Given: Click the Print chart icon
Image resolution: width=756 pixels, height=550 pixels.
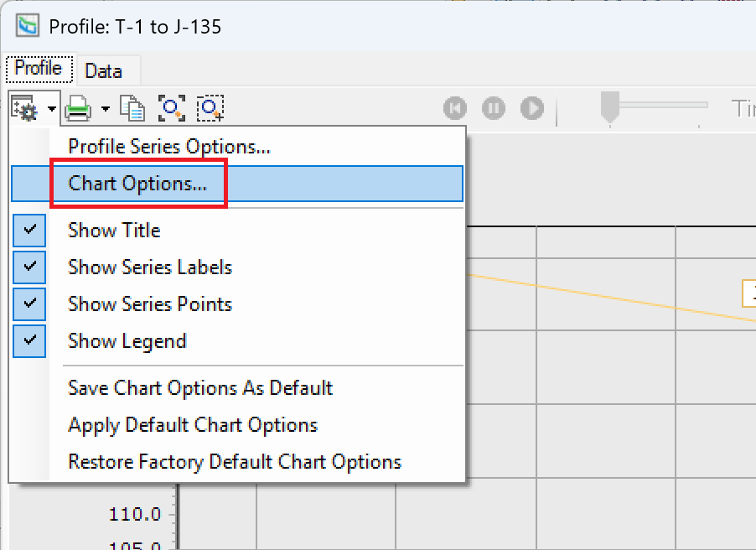Looking at the screenshot, I should pos(78,108).
